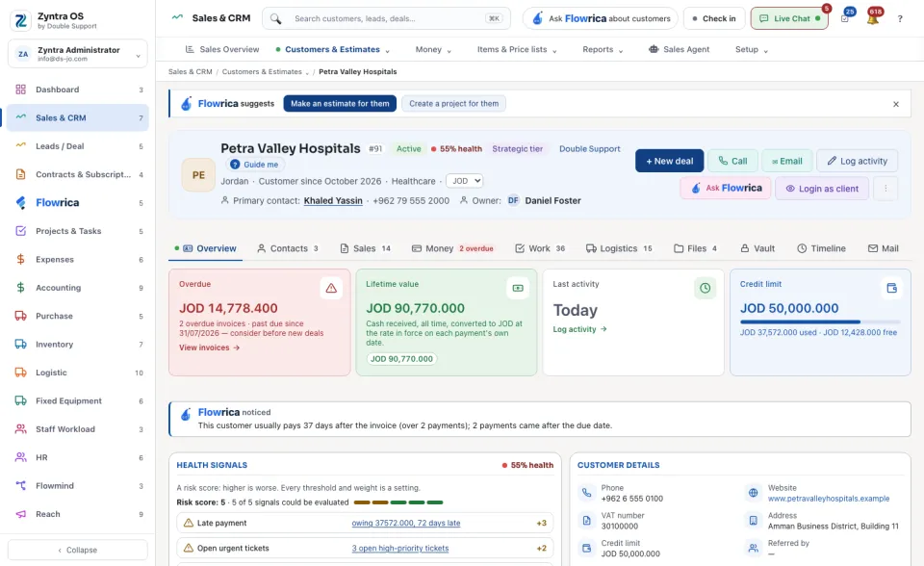The height and width of the screenshot is (566, 924).
Task: Collapse the sidebar
Action: 78,550
